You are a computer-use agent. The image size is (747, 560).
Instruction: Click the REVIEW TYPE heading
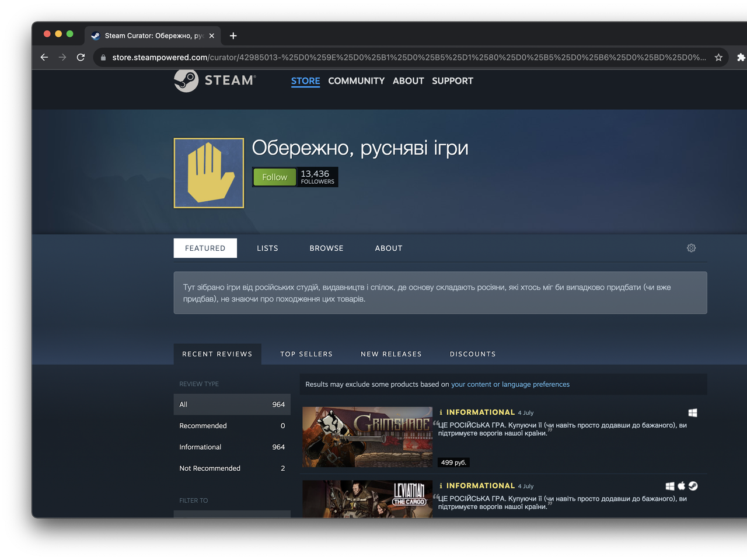[199, 384]
